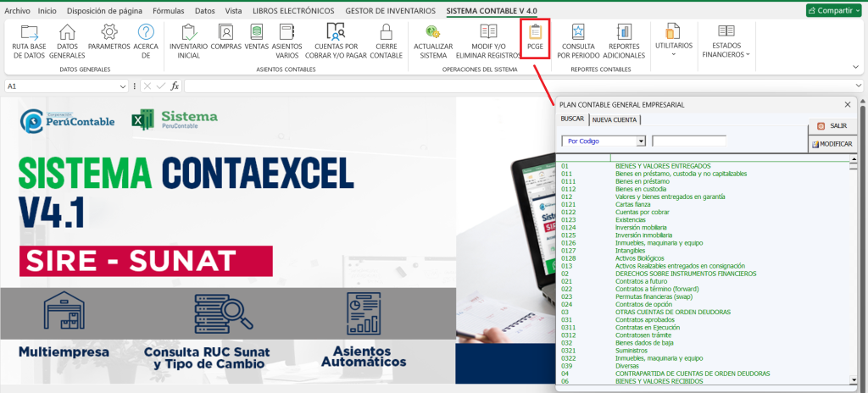
Task: Expand the formula bar chevron
Action: click(859, 86)
